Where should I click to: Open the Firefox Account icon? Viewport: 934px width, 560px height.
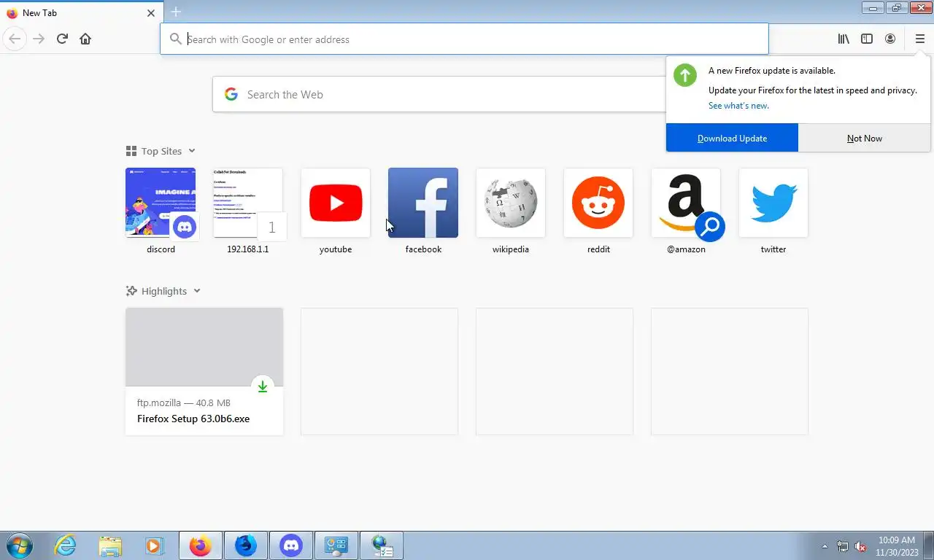point(890,39)
